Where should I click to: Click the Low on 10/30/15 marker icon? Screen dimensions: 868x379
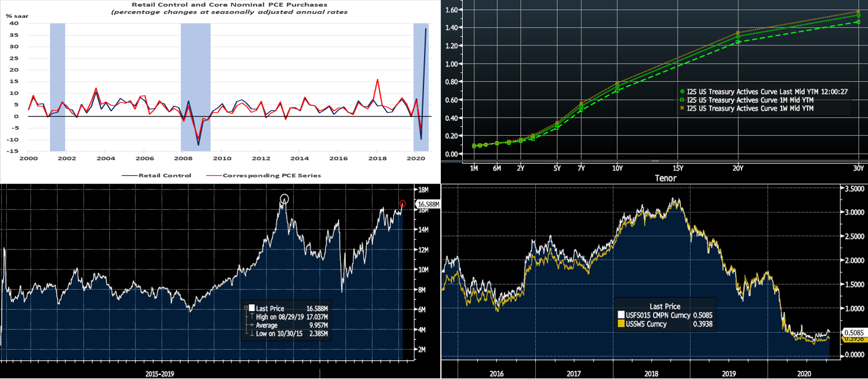coord(252,334)
